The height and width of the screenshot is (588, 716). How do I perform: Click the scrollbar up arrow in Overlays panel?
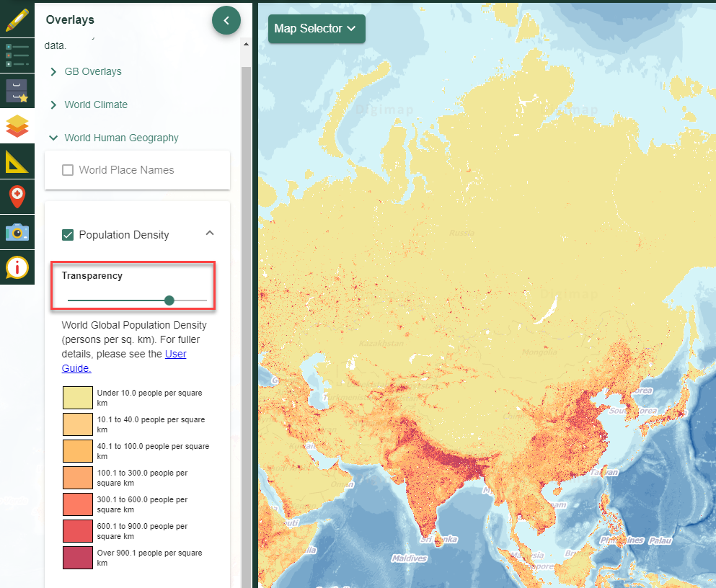tap(246, 44)
